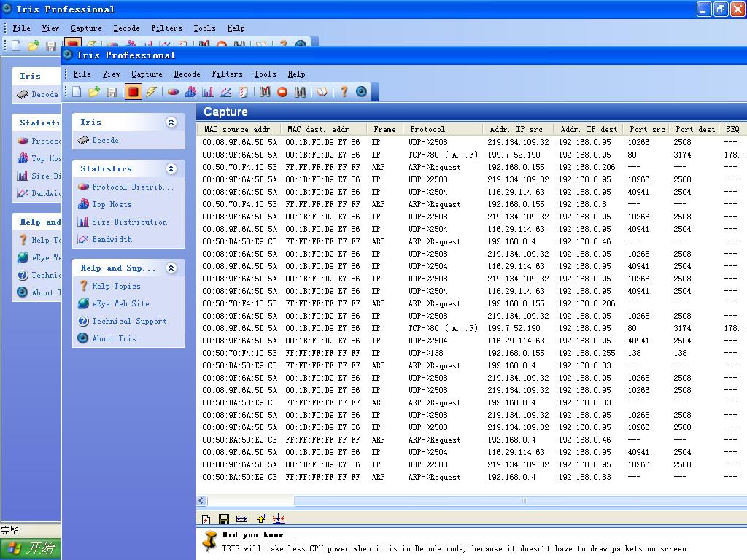Viewport: 747px width, 560px height.
Task: Click the open book toolbar icon
Action: (322, 92)
